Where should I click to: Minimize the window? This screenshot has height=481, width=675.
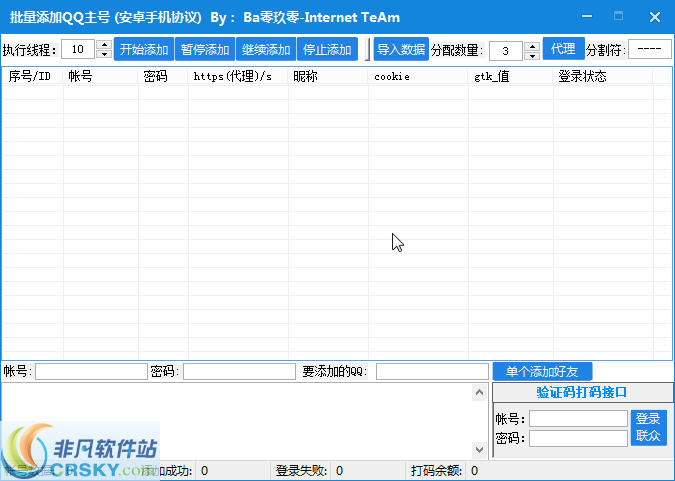[587, 17]
